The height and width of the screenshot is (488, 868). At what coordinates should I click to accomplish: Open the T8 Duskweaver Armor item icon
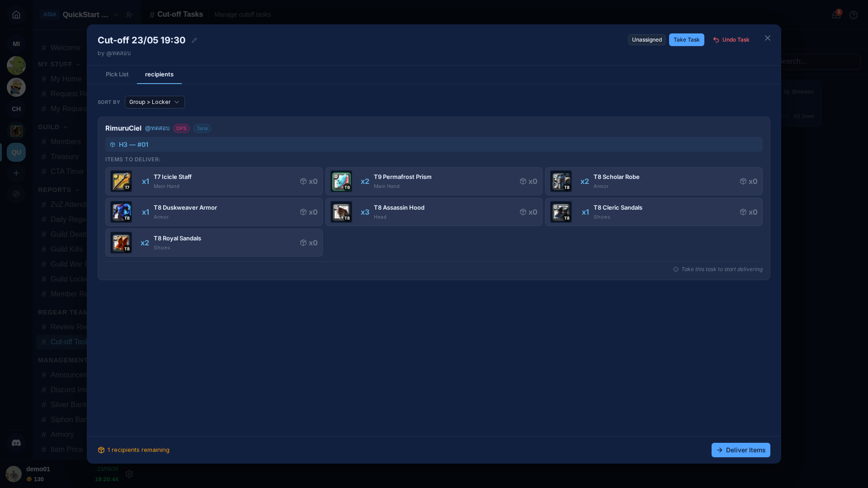click(121, 212)
